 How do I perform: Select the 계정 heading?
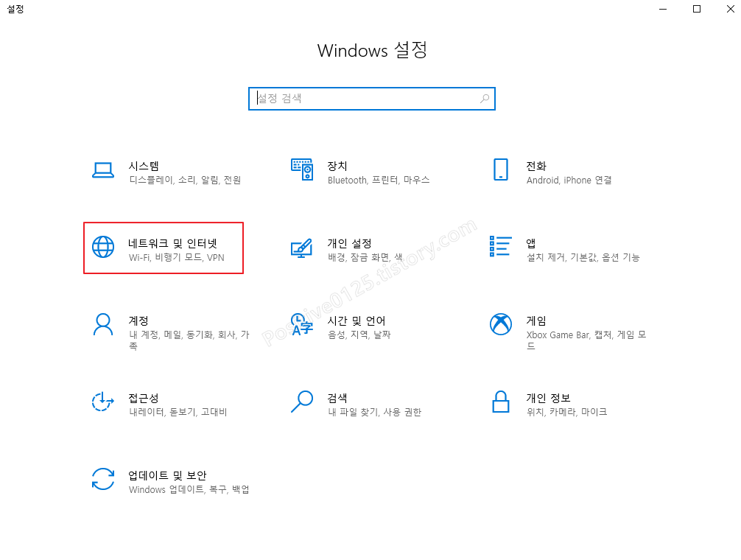138,321
